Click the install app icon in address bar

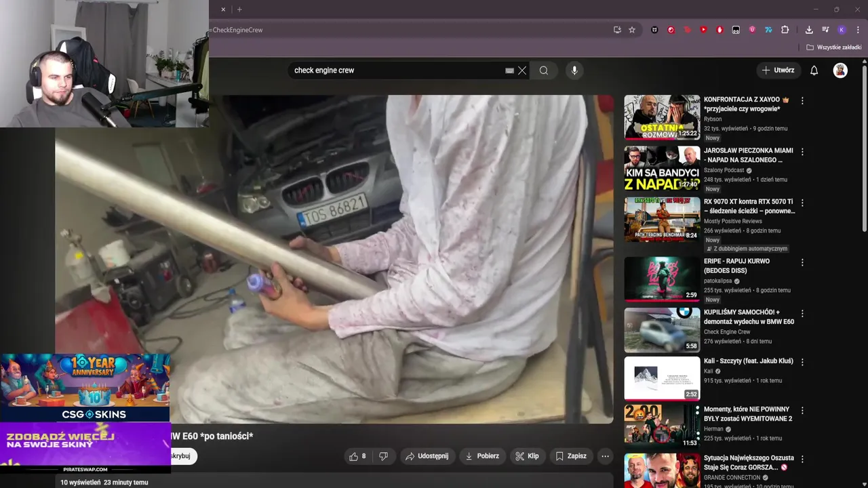(x=617, y=30)
